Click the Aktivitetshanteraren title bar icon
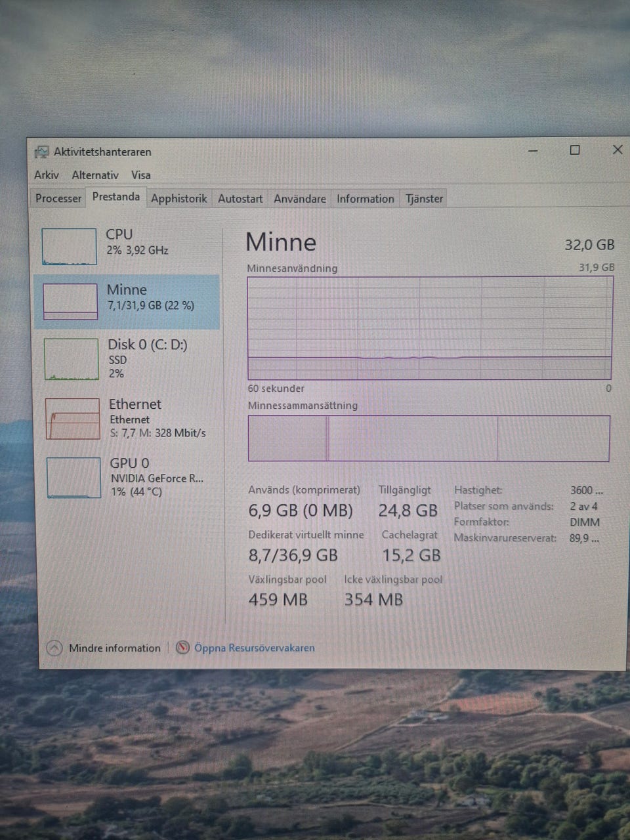The width and height of the screenshot is (630, 840). 41,152
